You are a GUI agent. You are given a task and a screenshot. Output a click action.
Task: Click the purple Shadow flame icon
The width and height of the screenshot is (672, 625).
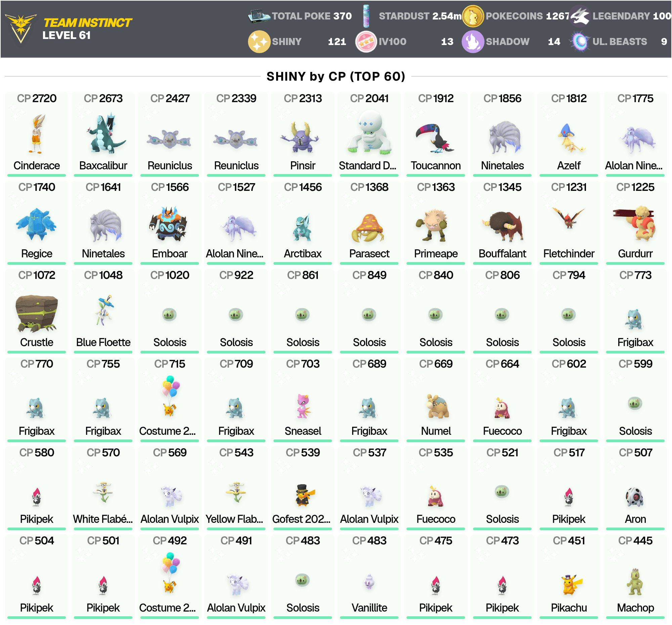[x=472, y=42]
